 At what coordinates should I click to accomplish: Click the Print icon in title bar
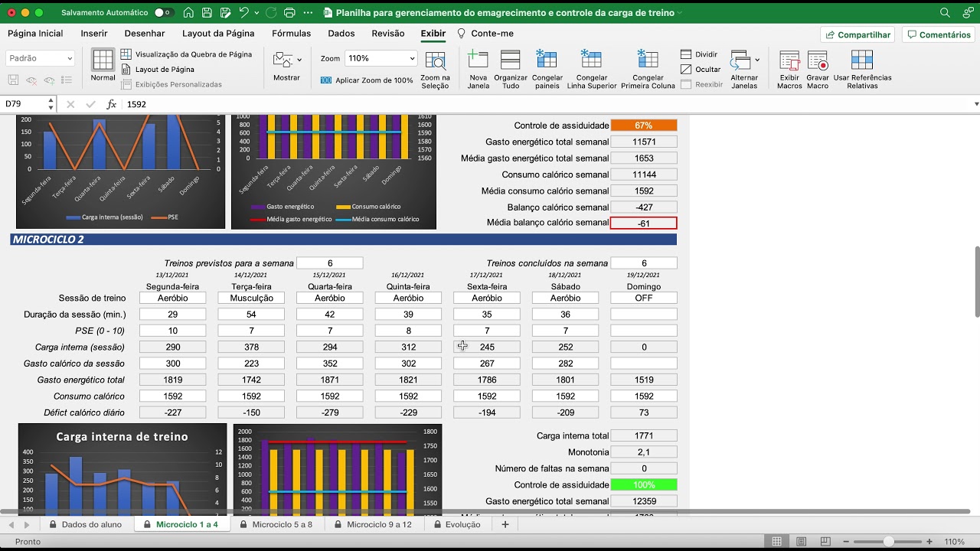click(289, 13)
